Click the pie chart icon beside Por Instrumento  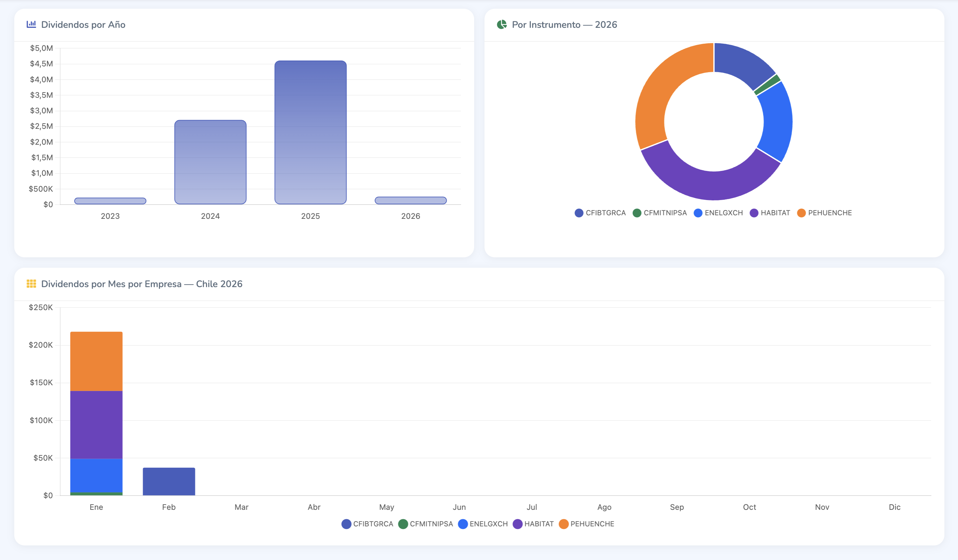click(x=501, y=24)
